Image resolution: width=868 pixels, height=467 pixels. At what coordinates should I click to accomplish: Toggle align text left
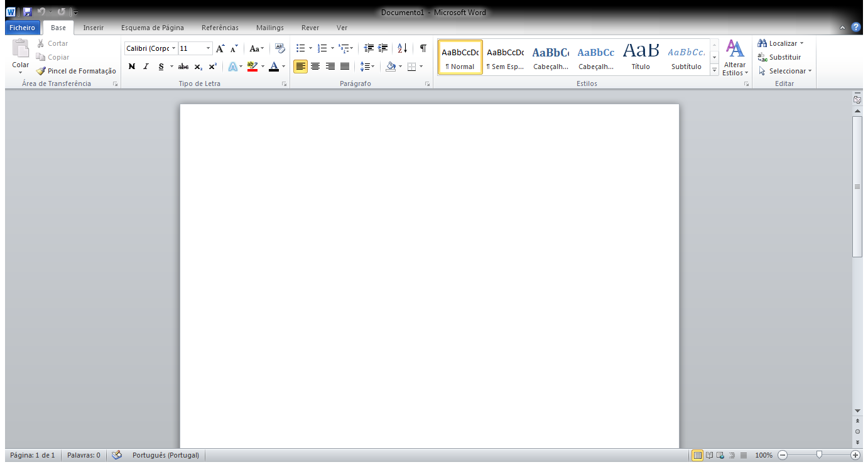coord(300,67)
